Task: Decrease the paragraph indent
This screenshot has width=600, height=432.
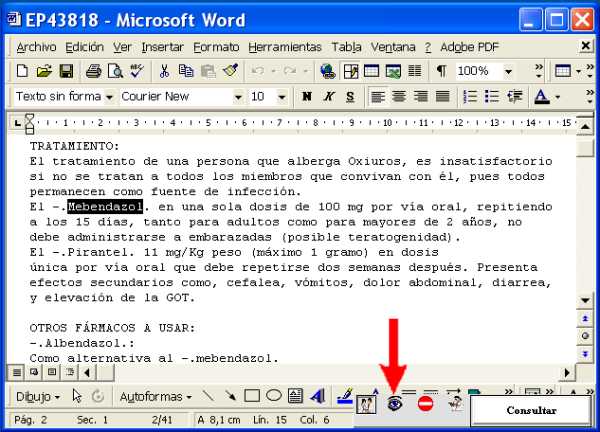Action: pyautogui.click(x=515, y=96)
